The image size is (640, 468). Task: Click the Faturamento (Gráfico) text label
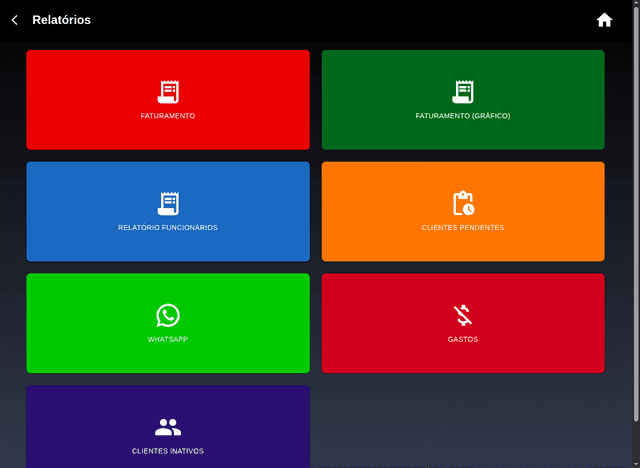[463, 116]
